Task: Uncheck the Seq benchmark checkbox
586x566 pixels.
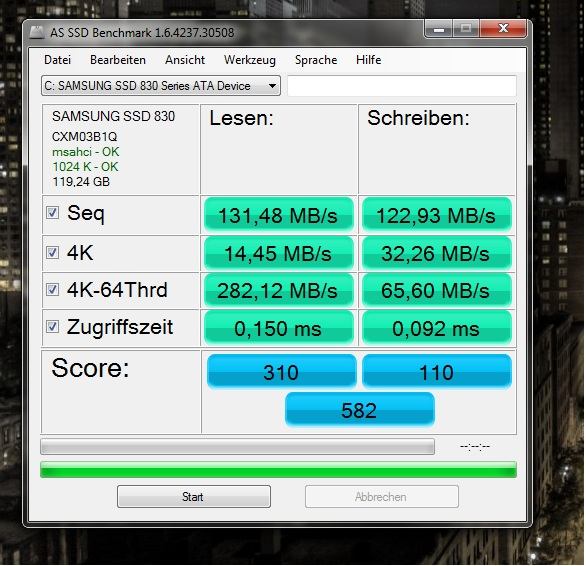Action: coord(52,213)
